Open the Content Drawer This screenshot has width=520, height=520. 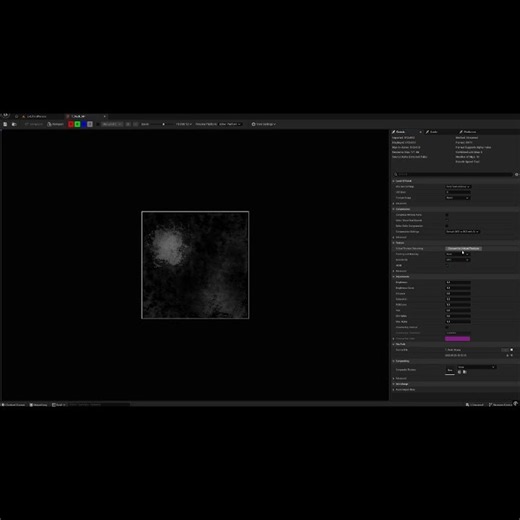[14, 405]
